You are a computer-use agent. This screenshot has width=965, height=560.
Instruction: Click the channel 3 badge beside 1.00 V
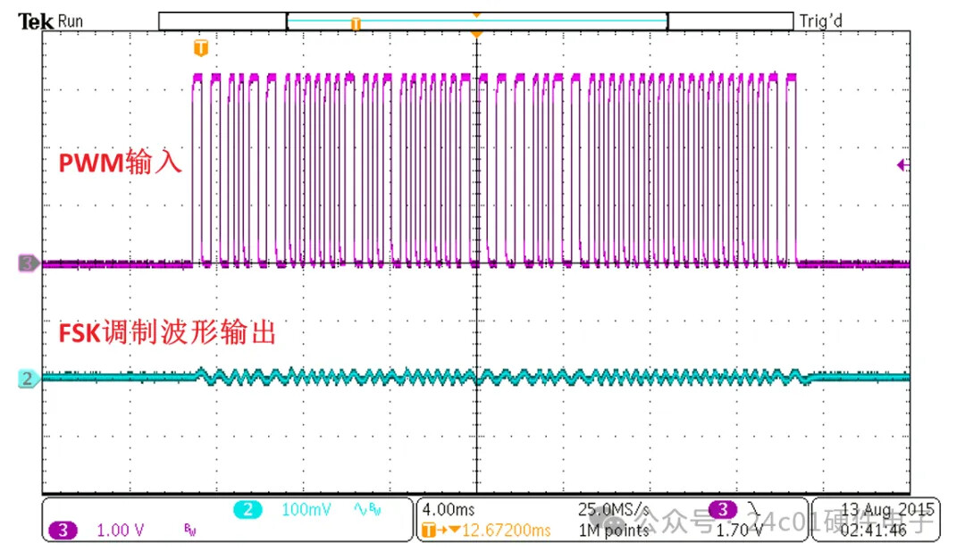point(63,530)
